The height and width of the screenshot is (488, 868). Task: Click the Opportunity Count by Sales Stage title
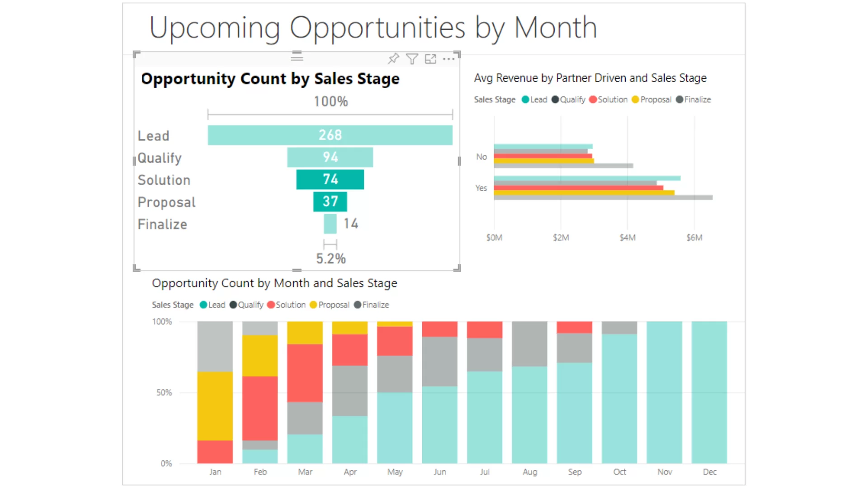click(x=270, y=79)
